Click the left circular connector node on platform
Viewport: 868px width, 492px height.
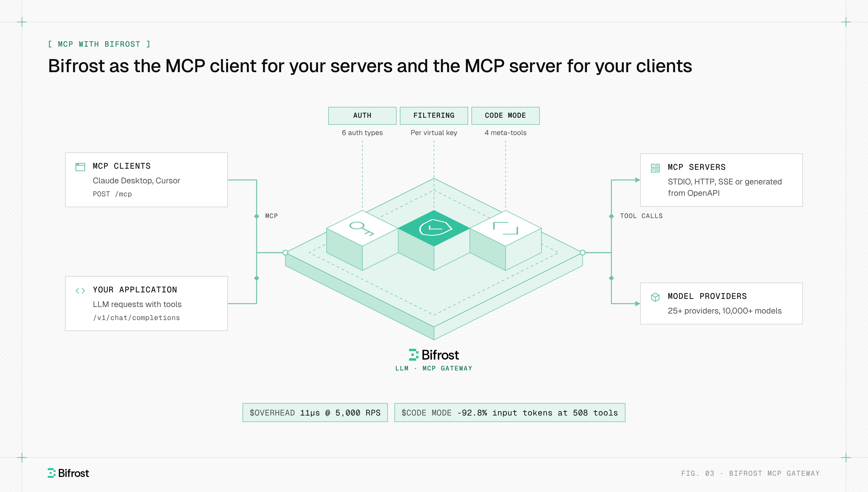(285, 253)
